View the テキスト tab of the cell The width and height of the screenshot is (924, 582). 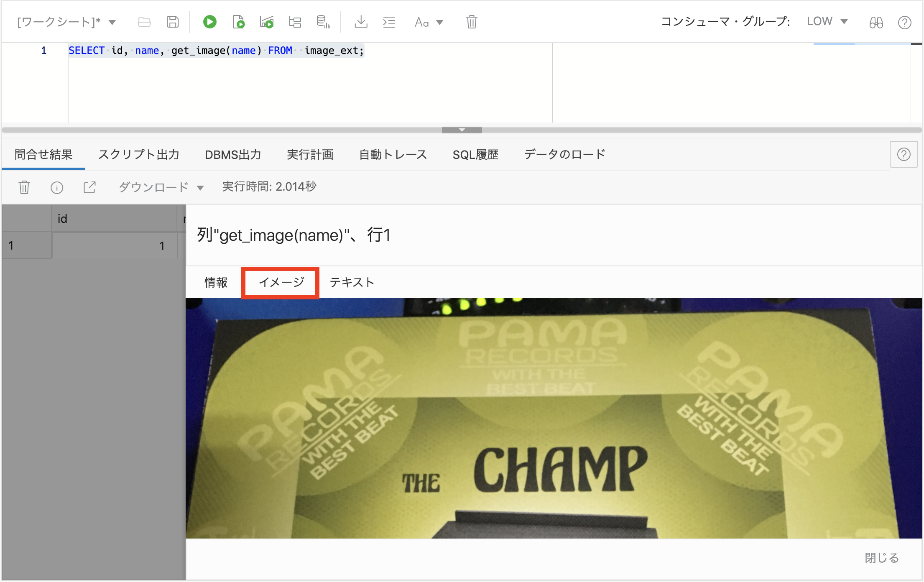point(351,282)
